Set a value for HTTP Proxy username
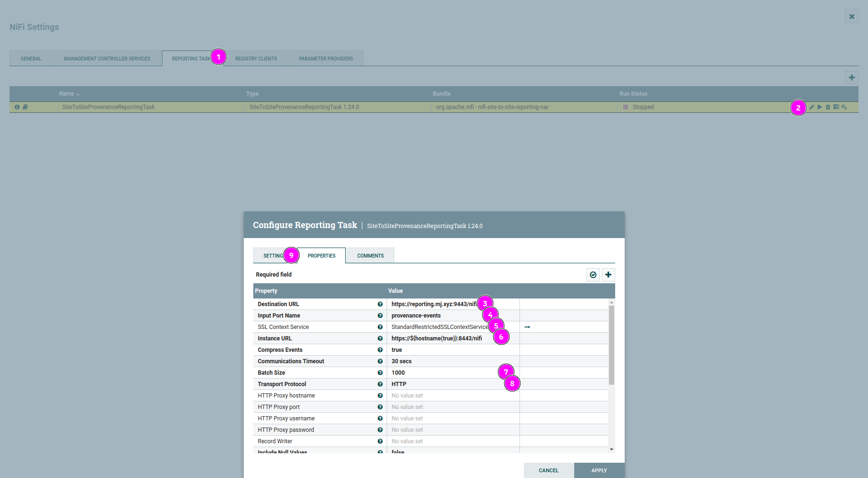This screenshot has width=868, height=478. [x=453, y=418]
